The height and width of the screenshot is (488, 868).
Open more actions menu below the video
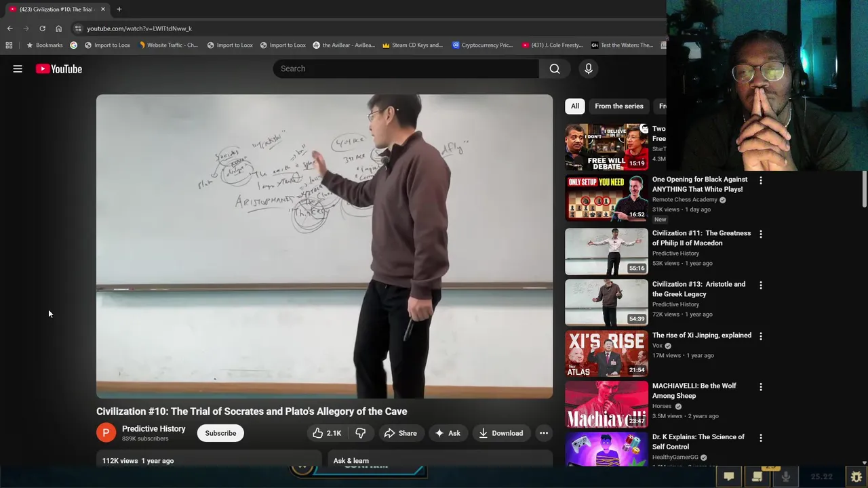tap(544, 433)
